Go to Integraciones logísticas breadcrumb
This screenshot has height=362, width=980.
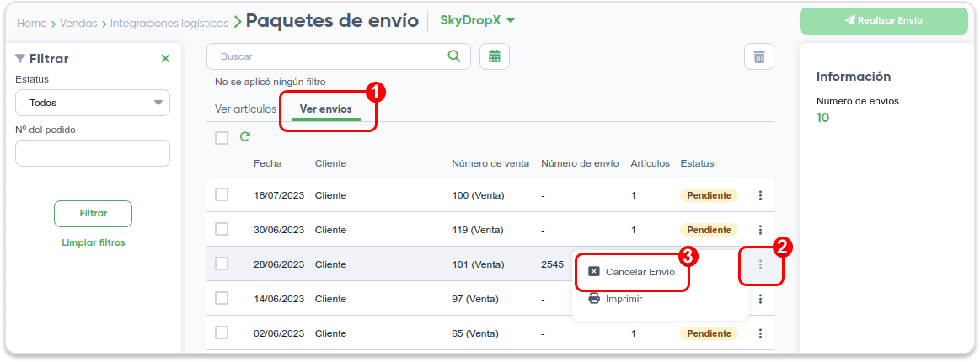coord(169,23)
